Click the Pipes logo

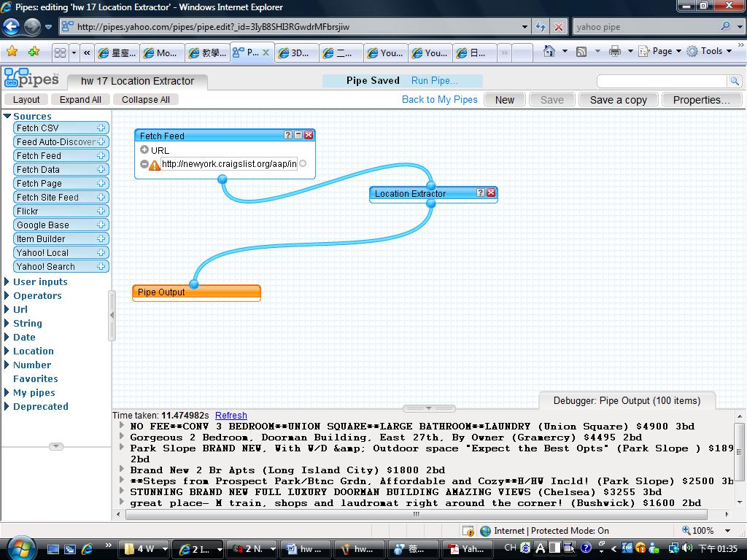(x=31, y=78)
